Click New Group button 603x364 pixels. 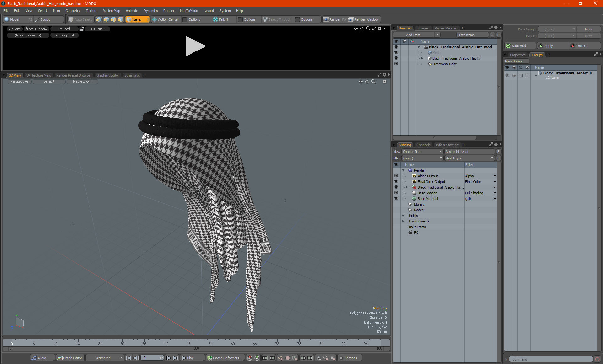point(516,61)
